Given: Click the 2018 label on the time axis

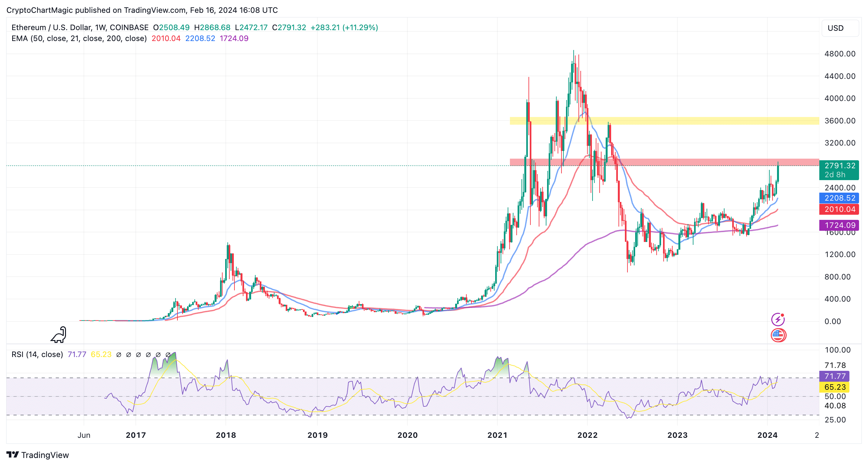Looking at the screenshot, I should click(x=226, y=435).
